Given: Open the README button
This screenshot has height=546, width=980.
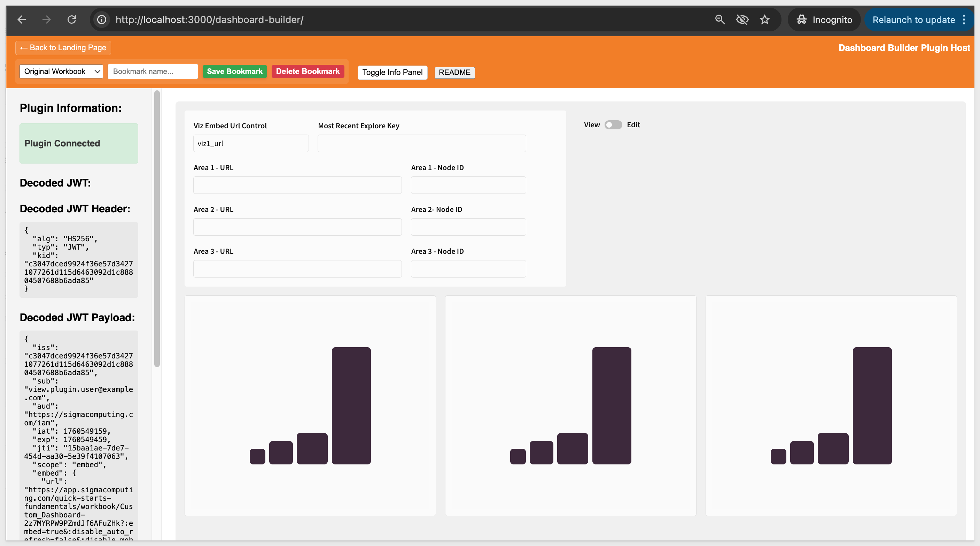Looking at the screenshot, I should click(x=454, y=72).
